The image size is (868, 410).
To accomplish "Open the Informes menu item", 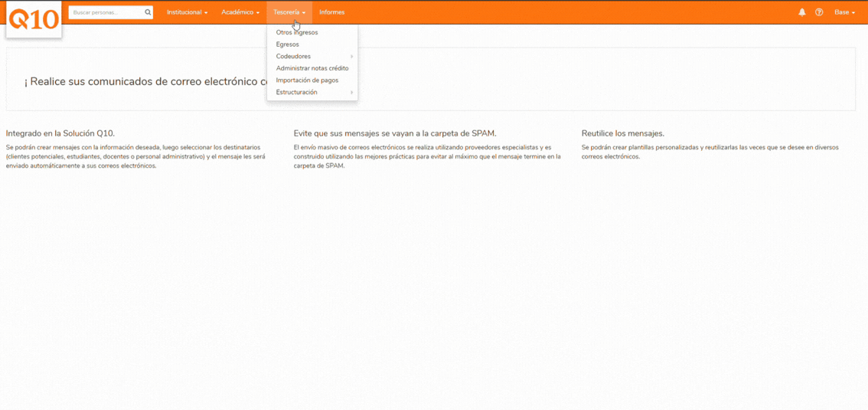I will [x=332, y=12].
